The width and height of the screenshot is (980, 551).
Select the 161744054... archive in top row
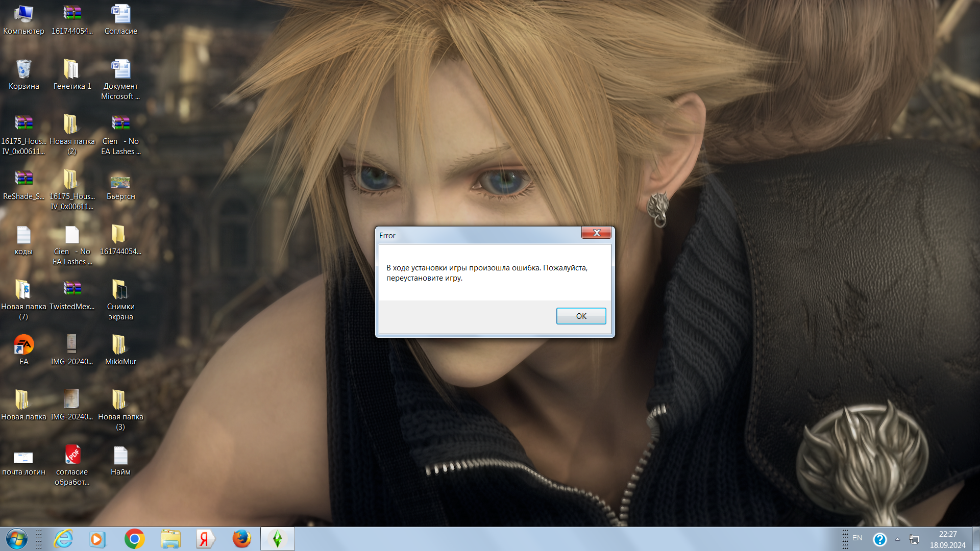[72, 20]
